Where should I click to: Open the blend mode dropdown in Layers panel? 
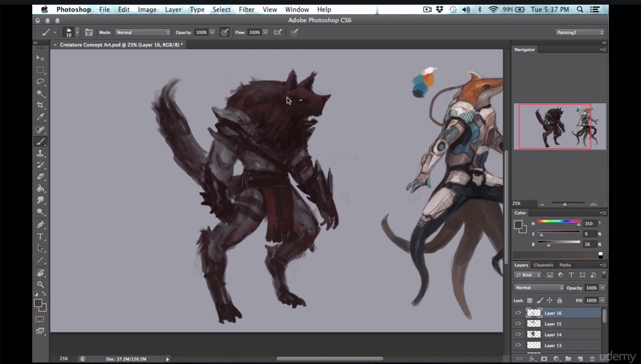coord(538,287)
